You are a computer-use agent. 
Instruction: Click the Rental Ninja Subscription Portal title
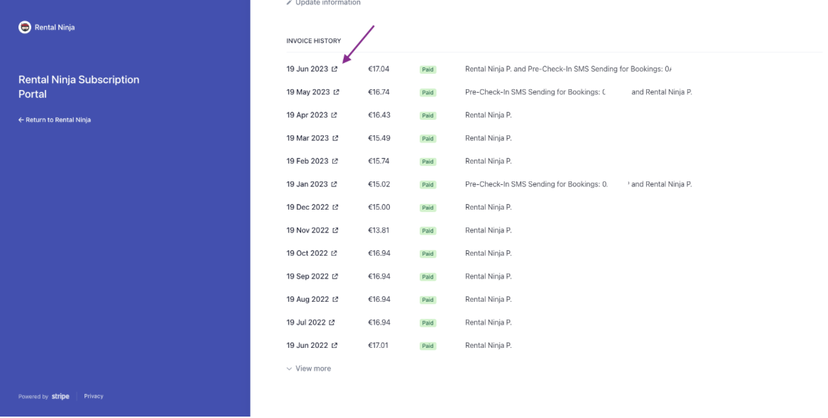tap(79, 87)
